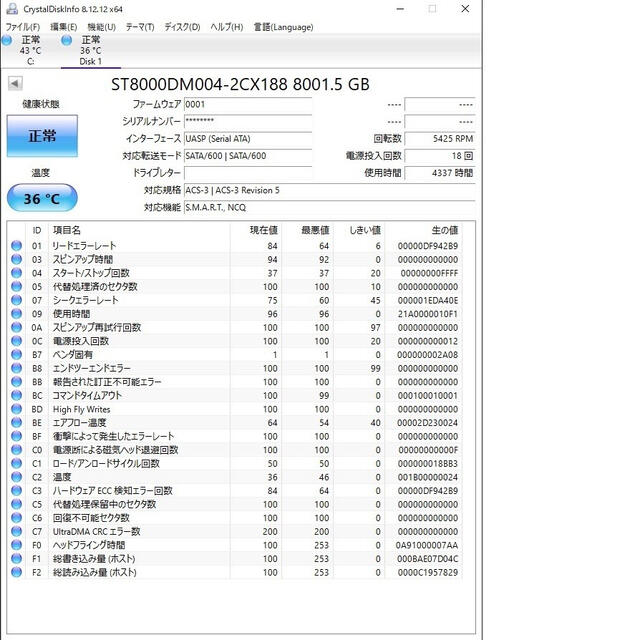The width and height of the screenshot is (640, 640).
Task: Click the 対応規格 field ACS-3 Revision 5
Action: point(329,190)
